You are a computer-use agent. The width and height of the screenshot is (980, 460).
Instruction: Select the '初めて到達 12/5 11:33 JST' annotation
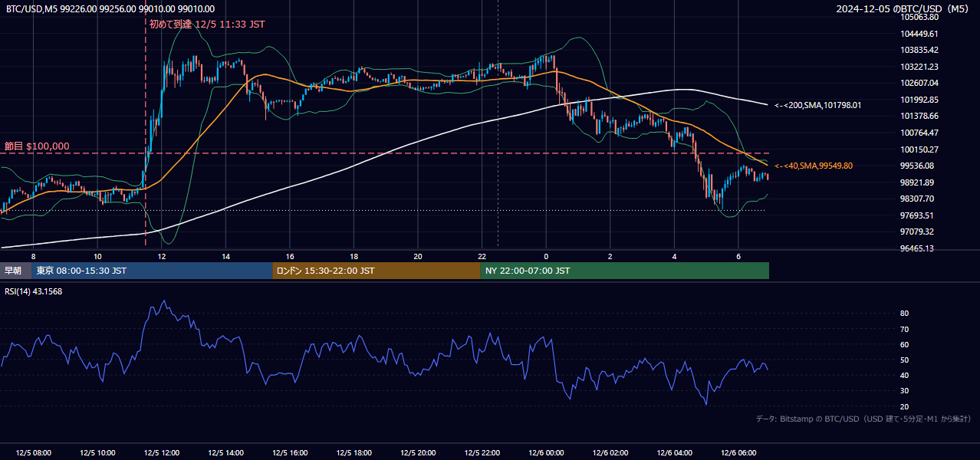click(207, 24)
